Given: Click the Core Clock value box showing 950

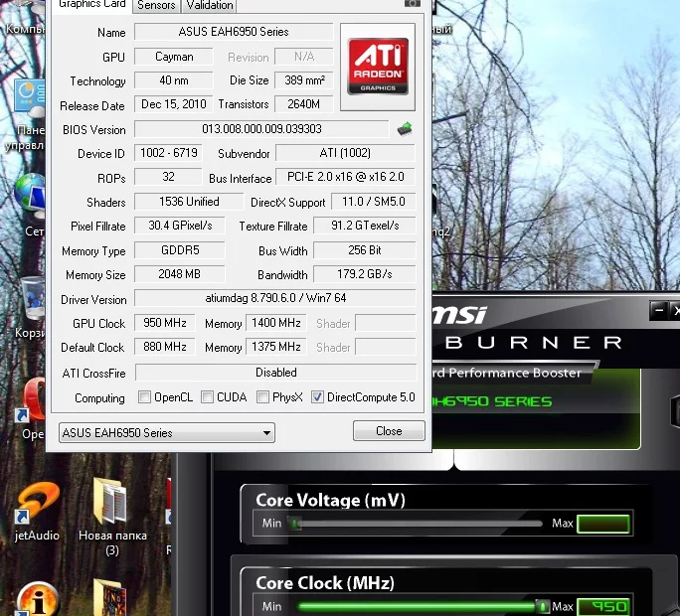Looking at the screenshot, I should tap(603, 606).
